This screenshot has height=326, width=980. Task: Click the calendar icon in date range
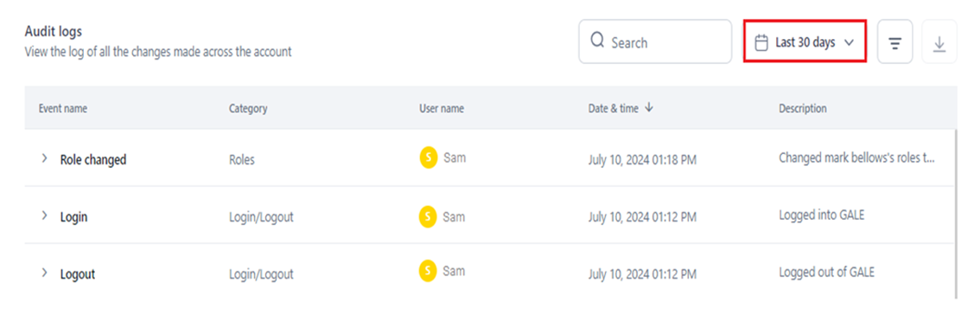coord(761,42)
